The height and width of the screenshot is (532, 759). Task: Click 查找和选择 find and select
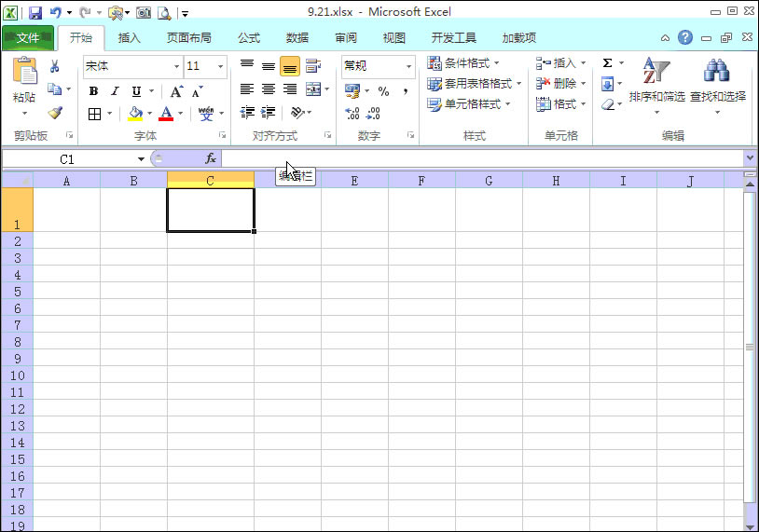tap(717, 86)
